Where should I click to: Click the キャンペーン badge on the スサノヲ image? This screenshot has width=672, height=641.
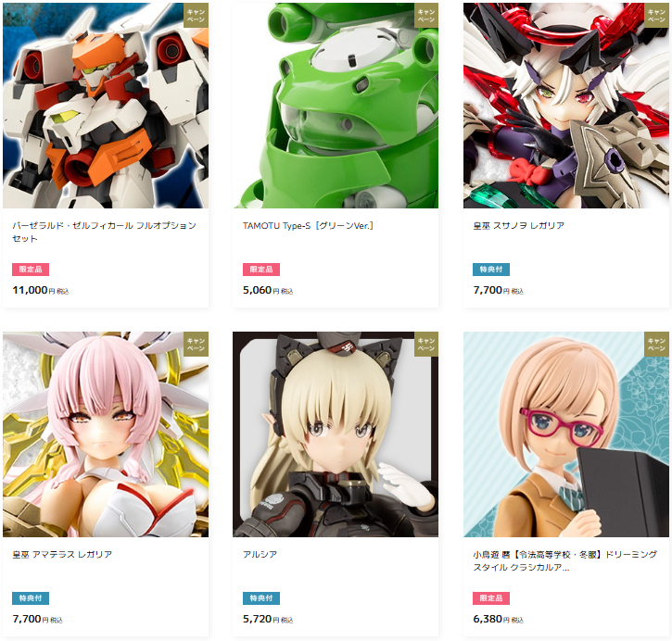(657, 16)
